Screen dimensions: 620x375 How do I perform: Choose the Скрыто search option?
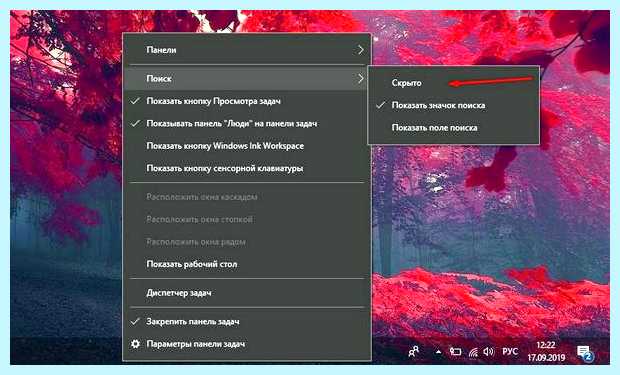click(x=454, y=83)
